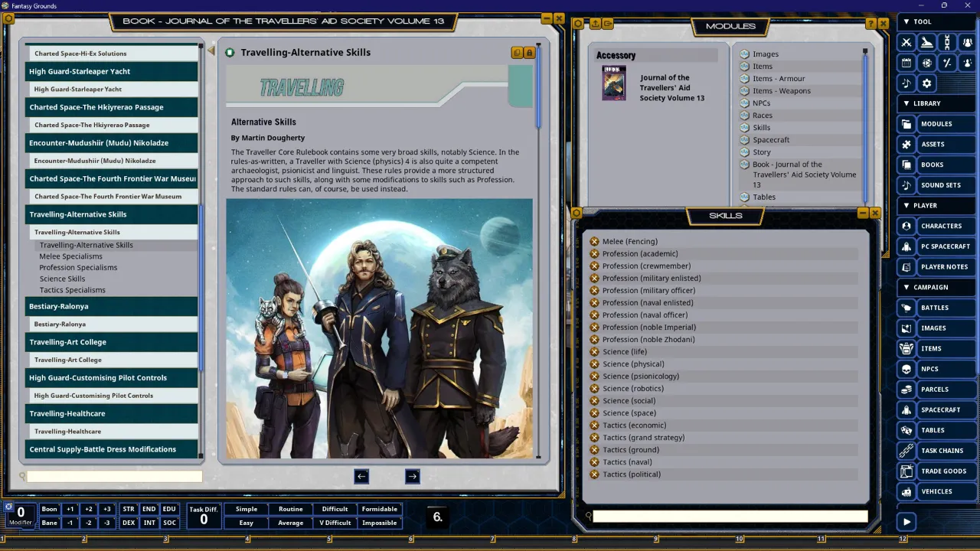Image resolution: width=980 pixels, height=551 pixels.
Task: Open the Profession Specialisms page
Action: [78, 268]
